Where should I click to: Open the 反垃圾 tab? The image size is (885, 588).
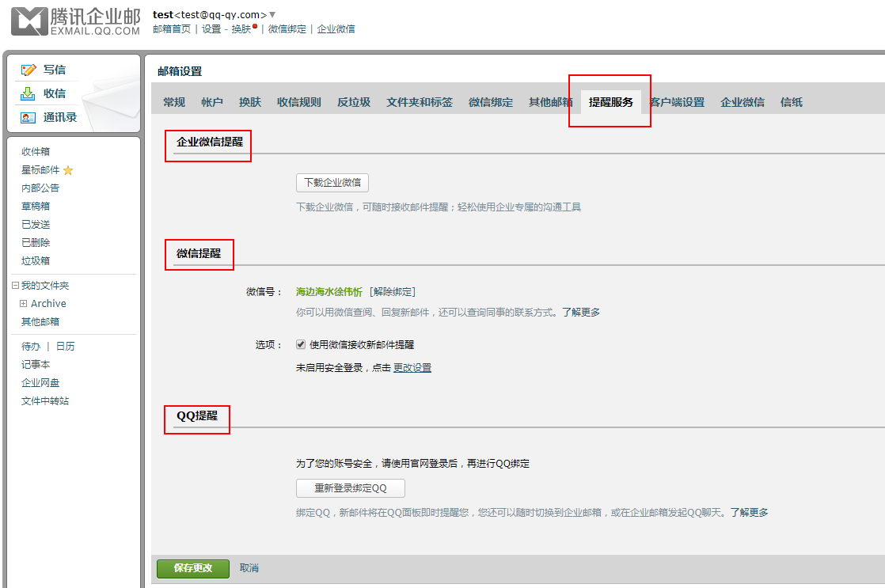354,102
